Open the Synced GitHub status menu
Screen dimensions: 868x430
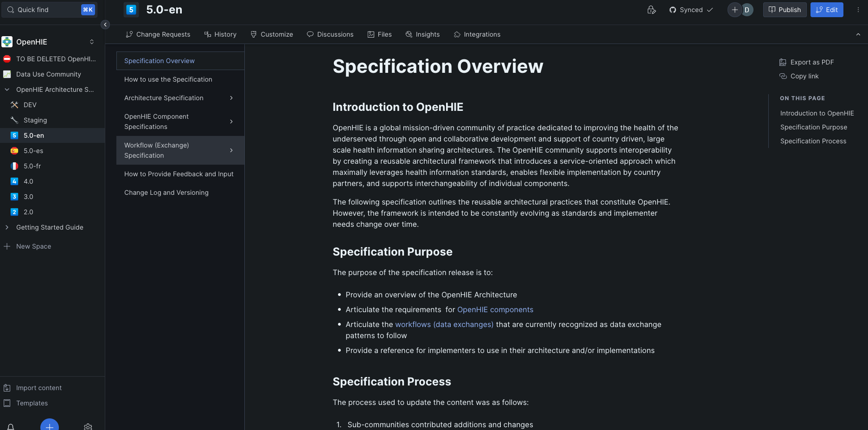691,10
